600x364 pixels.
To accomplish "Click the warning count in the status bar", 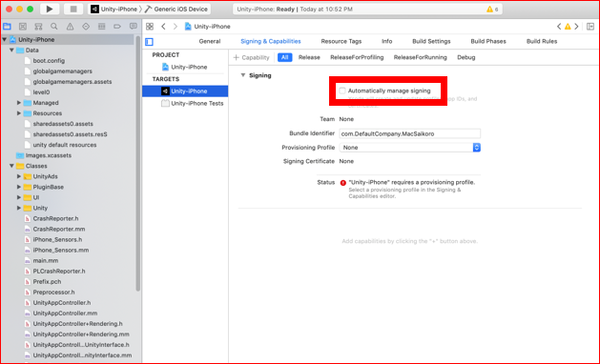I will pyautogui.click(x=492, y=9).
